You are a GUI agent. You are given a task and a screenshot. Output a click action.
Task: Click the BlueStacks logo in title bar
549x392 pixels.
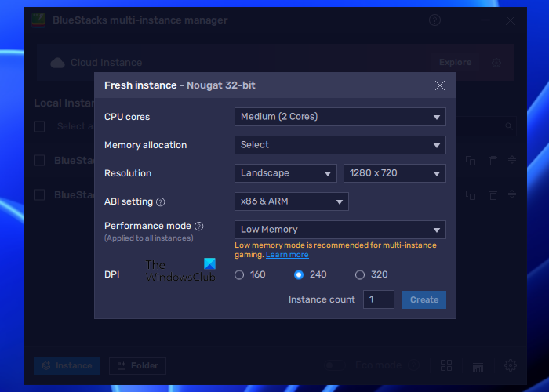click(38, 20)
